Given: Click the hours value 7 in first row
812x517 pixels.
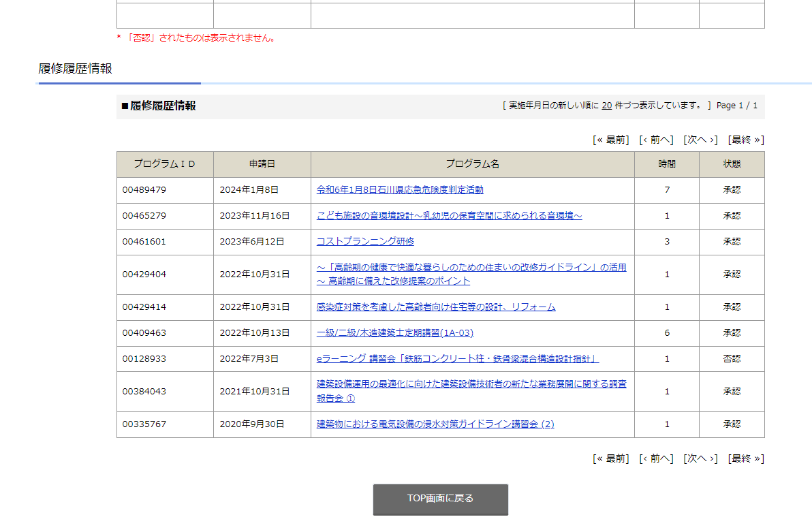Looking at the screenshot, I should [667, 189].
